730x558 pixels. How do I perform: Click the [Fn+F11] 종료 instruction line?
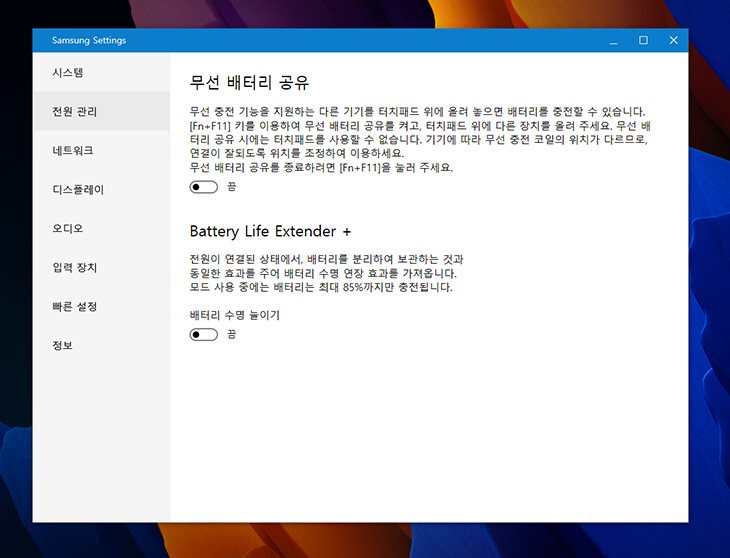(321, 168)
